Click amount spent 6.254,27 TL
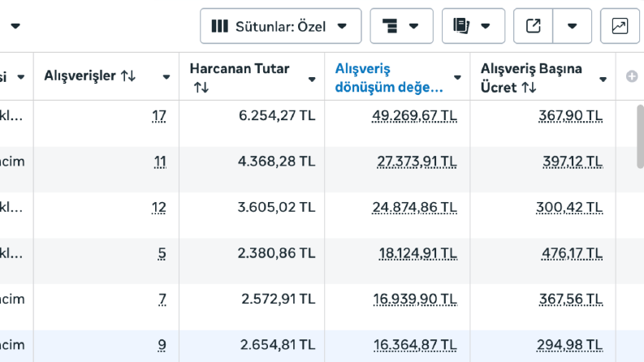Screen dimensions: 644x362 pyautogui.click(x=277, y=116)
